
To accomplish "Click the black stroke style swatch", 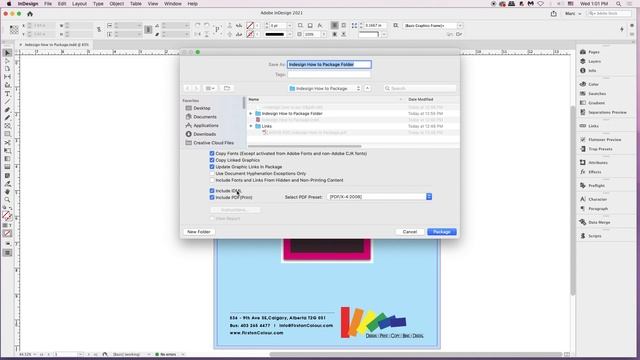I will click(275, 34).
